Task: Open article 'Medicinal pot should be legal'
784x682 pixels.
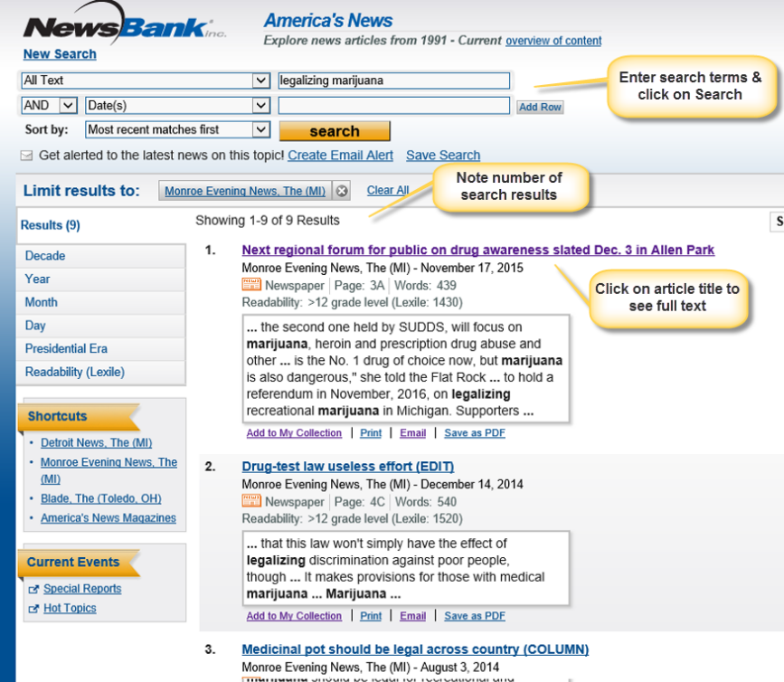Action: coord(415,649)
